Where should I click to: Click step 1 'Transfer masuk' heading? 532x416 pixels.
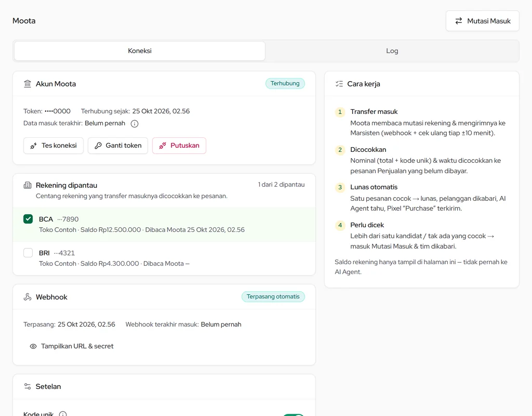tap(374, 112)
